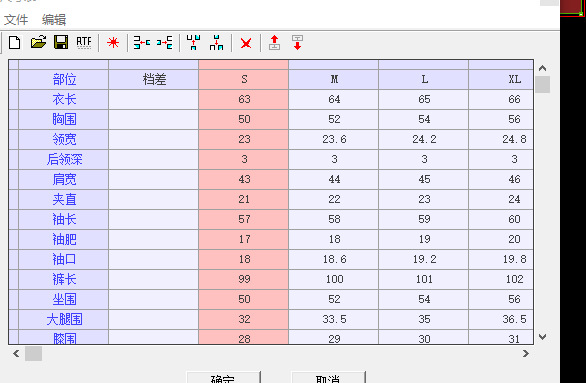
Task: Select the 坐围 row label
Action: click(64, 299)
